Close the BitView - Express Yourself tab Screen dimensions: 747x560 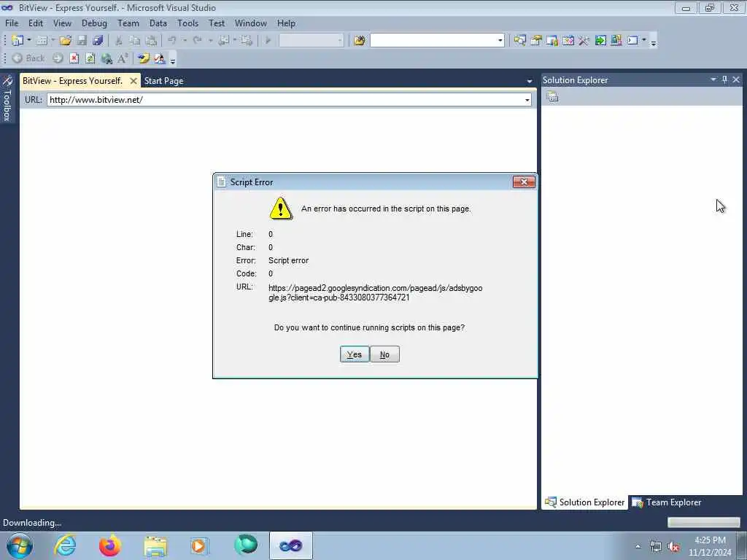pos(133,81)
